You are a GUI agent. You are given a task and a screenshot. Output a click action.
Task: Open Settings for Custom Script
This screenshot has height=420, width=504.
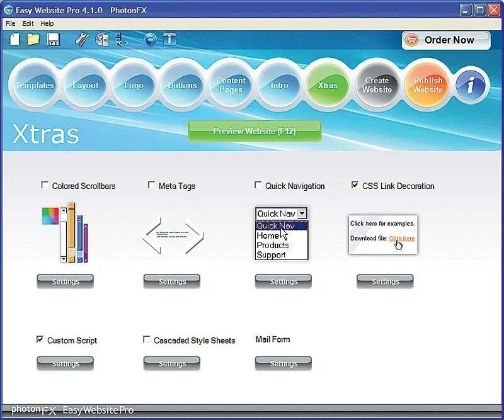[66, 363]
